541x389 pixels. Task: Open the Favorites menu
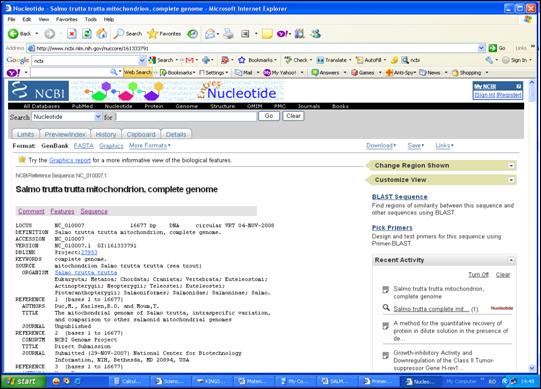[67, 19]
